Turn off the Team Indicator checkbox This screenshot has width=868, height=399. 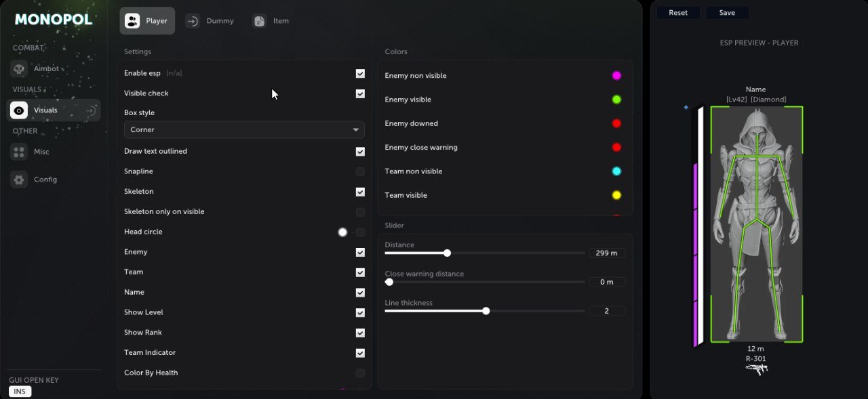click(x=360, y=353)
